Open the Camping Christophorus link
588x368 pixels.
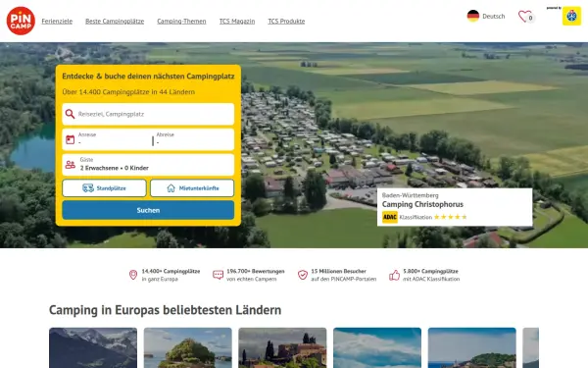click(x=422, y=204)
